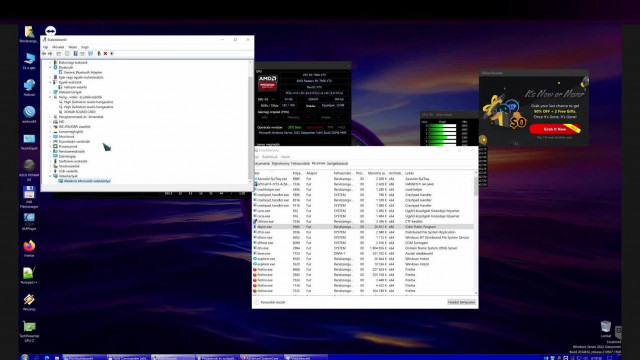Screen dimensions: 640x360
Task: Collapse the Bluetooth node
Action: [50, 67]
